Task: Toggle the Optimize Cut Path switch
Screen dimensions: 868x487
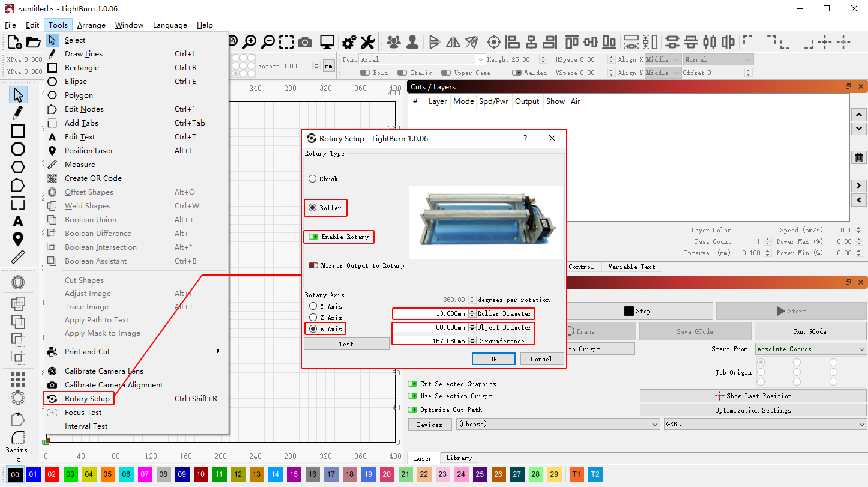Action: pos(412,410)
